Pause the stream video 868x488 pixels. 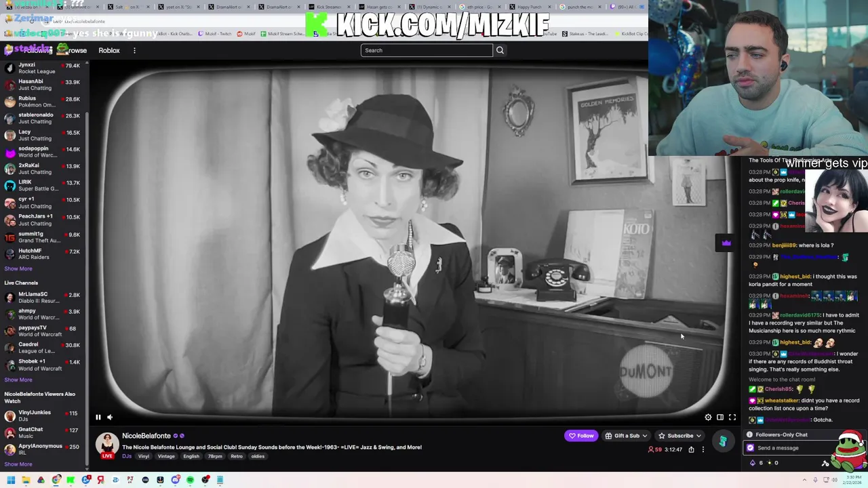pyautogui.click(x=98, y=418)
